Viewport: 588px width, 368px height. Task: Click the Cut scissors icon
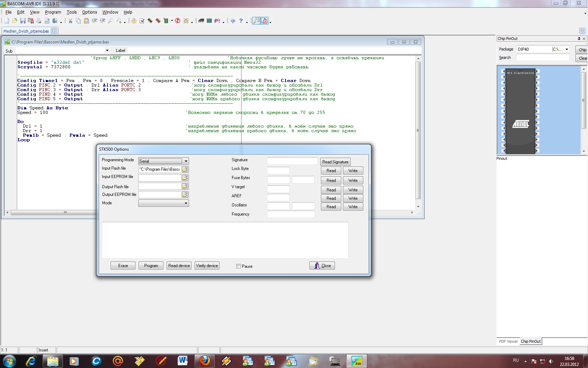(70, 21)
